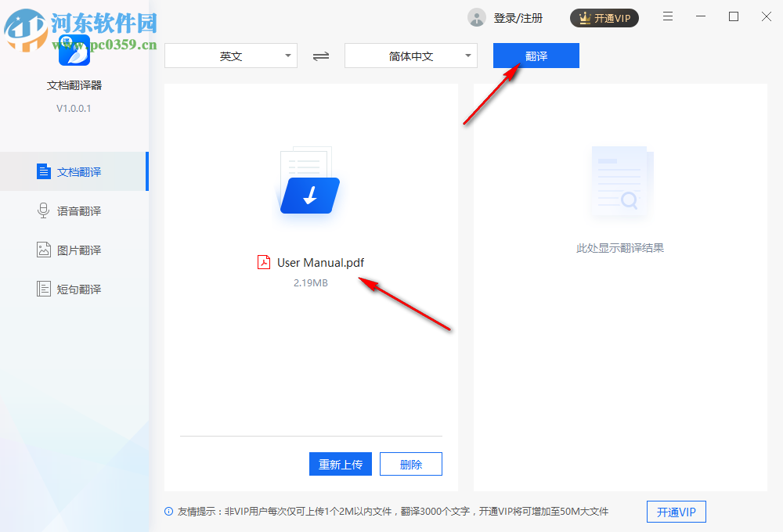783x532 pixels.
Task: Click bottom-right 开通VIP button
Action: (676, 512)
